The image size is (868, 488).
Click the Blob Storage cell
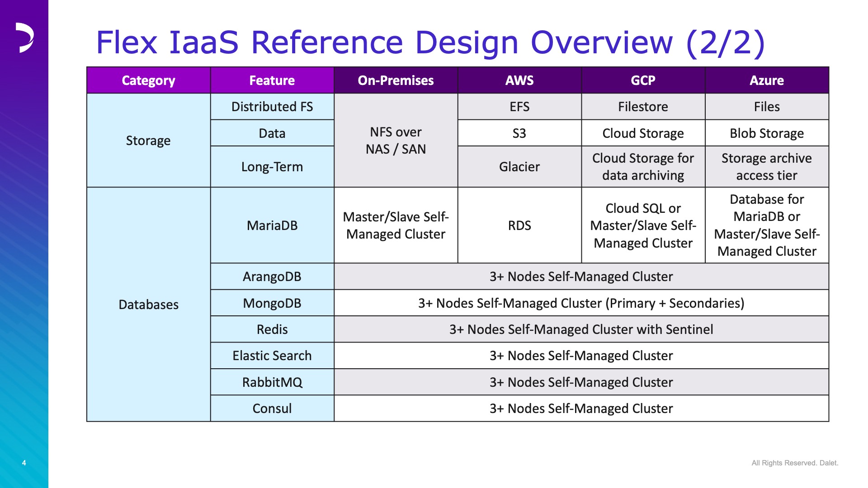pos(767,133)
